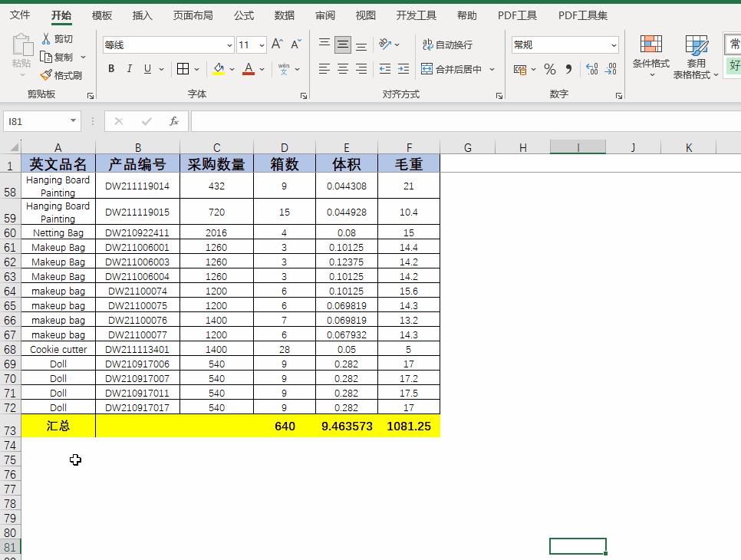
Task: Toggle 自动换行 wrap text
Action: click(x=453, y=44)
